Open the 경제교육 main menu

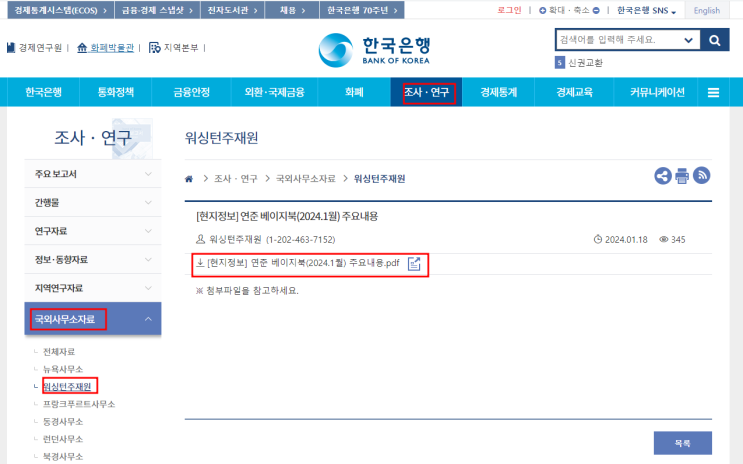pyautogui.click(x=574, y=92)
